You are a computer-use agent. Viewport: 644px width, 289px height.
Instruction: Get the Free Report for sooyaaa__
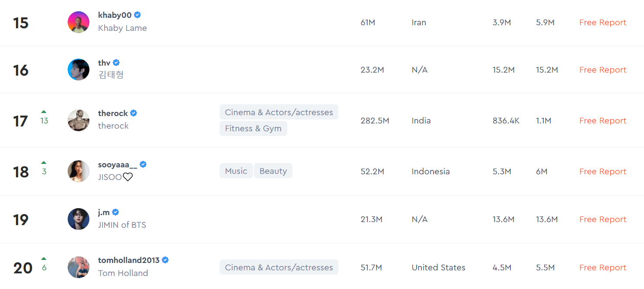point(603,172)
